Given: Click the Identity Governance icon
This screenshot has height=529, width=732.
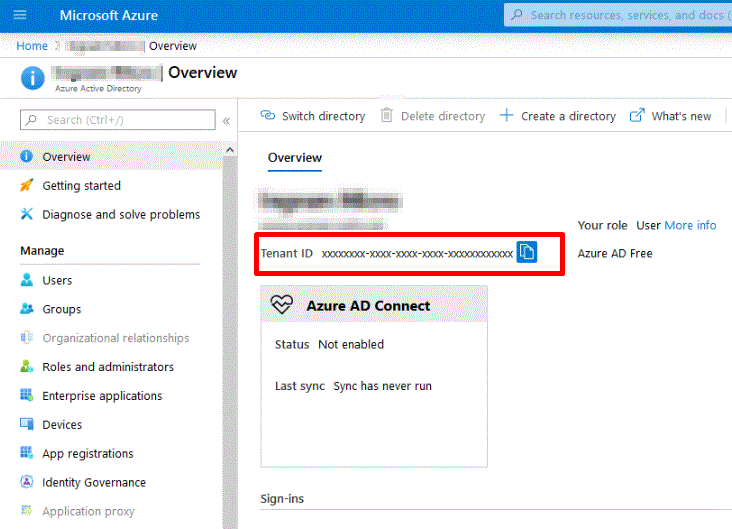Looking at the screenshot, I should coord(27,481).
